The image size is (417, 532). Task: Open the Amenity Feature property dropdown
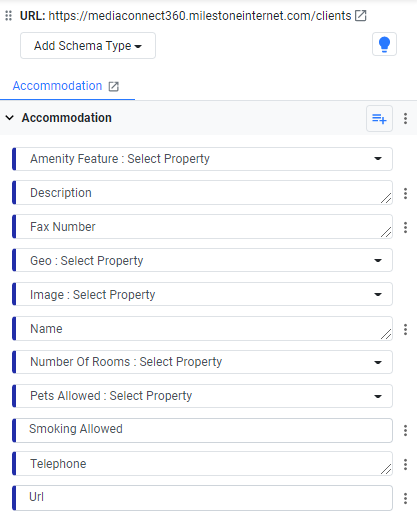coord(203,159)
